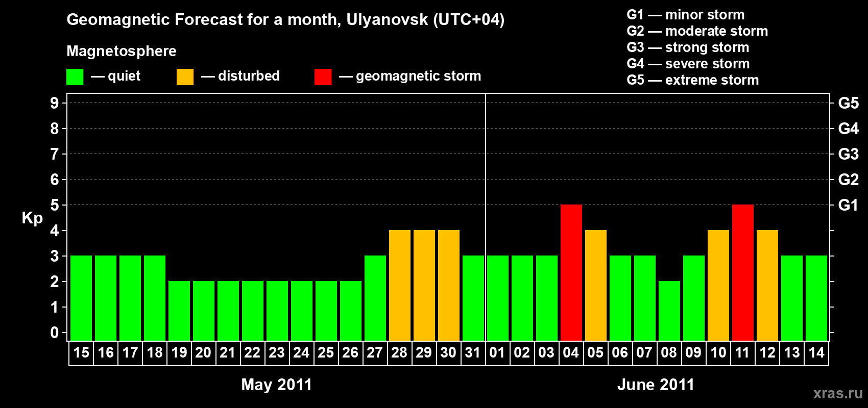Click the red storm bar for June 04
The width and height of the screenshot is (868, 408).
[x=571, y=273]
